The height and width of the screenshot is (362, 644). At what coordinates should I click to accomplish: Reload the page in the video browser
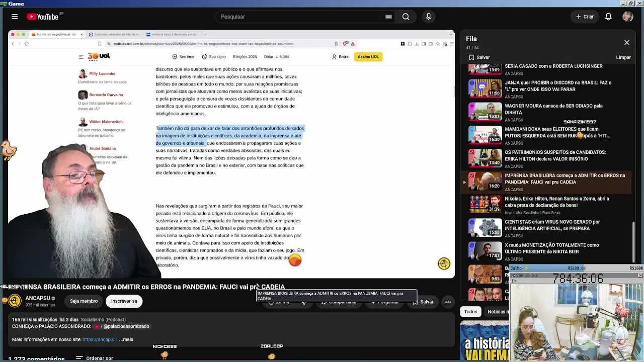coord(27,44)
